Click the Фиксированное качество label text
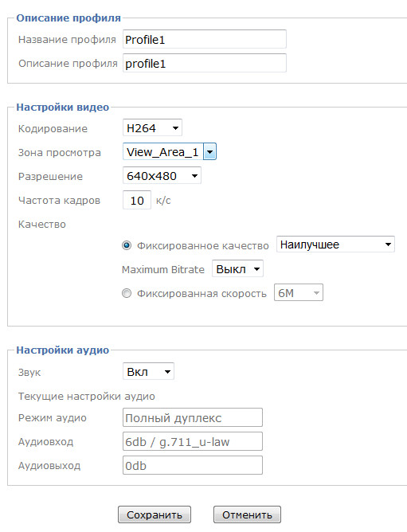 (203, 245)
